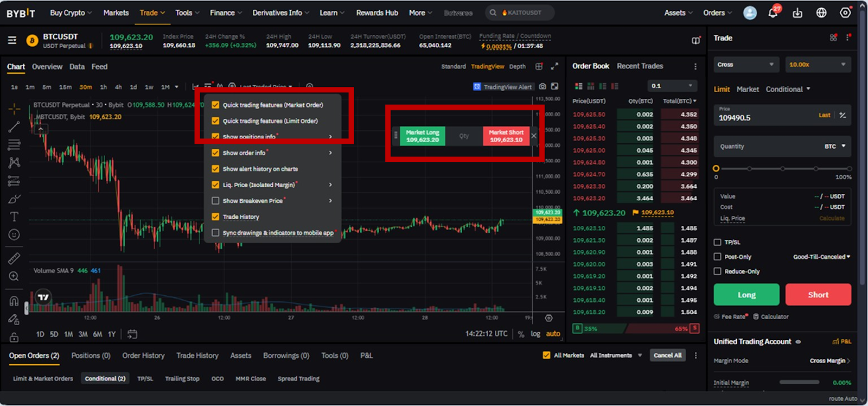The height and width of the screenshot is (406, 868).
Task: Enable the Post-Only checkbox
Action: (717, 257)
